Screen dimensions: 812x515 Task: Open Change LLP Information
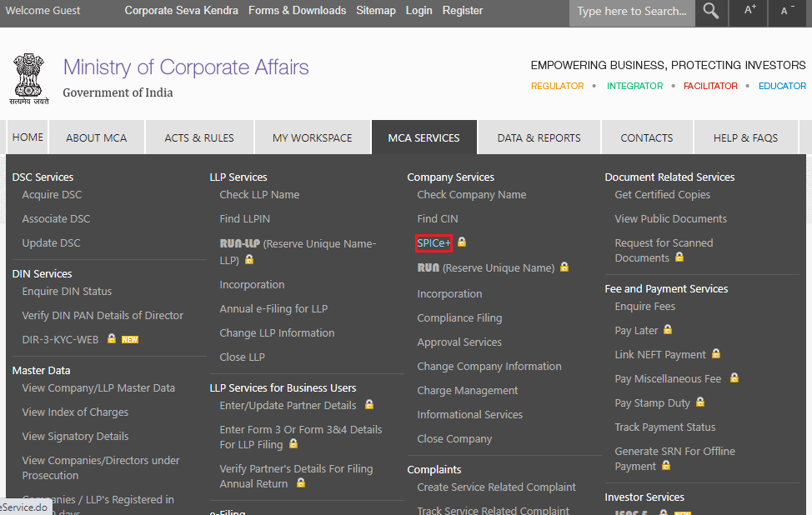(x=277, y=332)
